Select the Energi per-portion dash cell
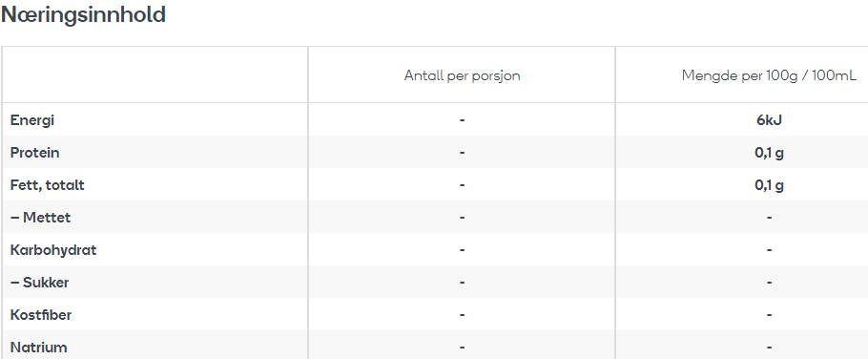Screen dimensions: 868x359 462,120
